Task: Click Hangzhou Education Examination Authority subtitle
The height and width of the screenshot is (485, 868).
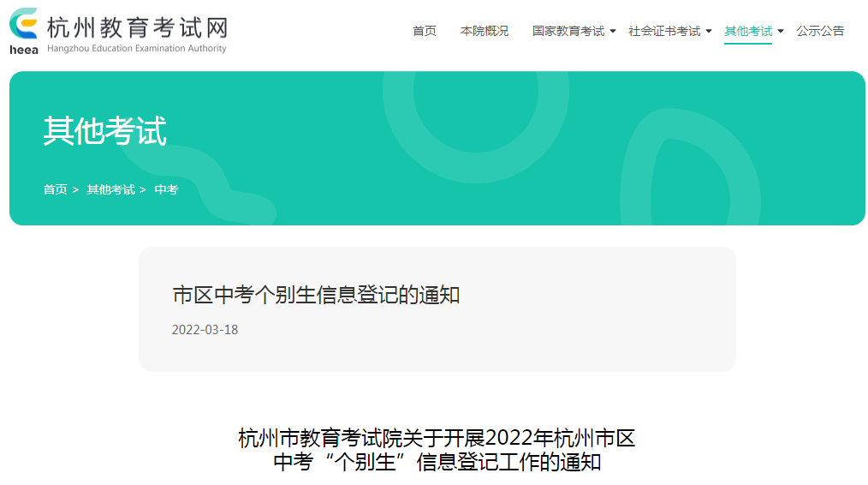Action: click(x=137, y=49)
